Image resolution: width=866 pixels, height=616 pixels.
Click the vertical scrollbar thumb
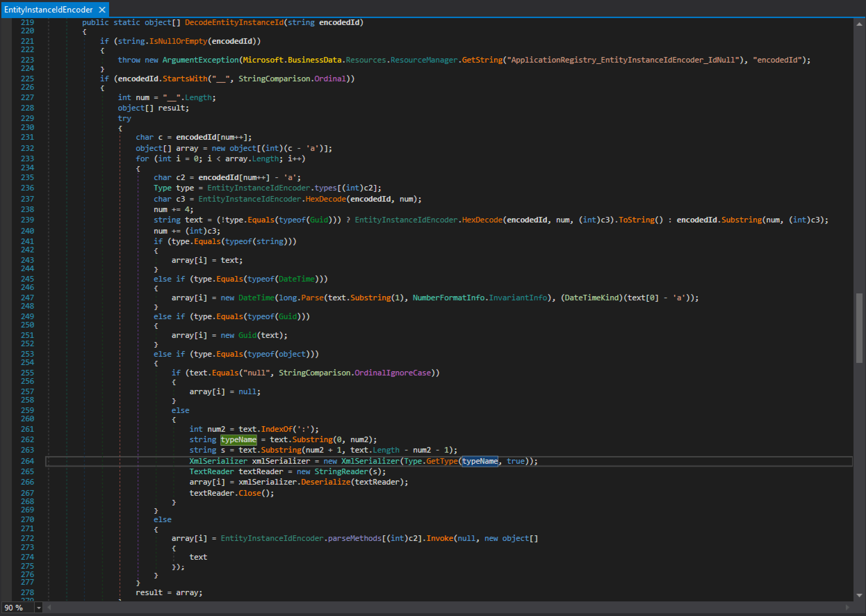(x=859, y=328)
